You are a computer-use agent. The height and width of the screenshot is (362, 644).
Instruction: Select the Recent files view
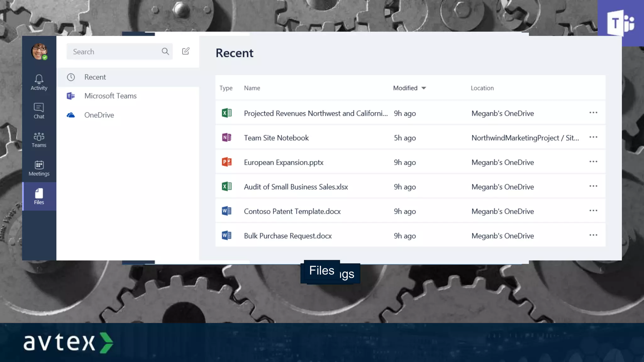(x=95, y=77)
